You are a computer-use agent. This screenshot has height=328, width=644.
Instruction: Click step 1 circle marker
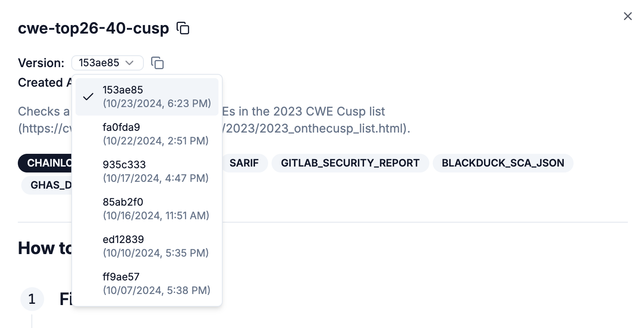(32, 299)
